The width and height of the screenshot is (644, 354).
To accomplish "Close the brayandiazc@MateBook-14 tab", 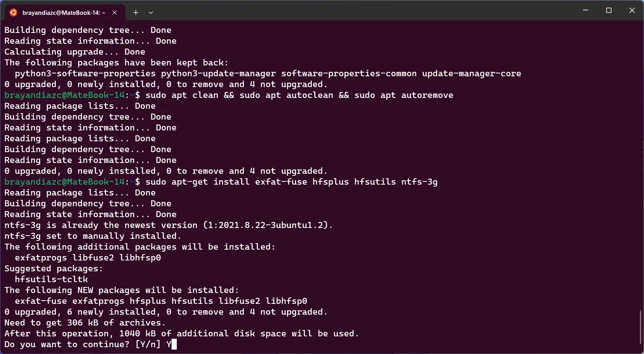I will click(115, 12).
